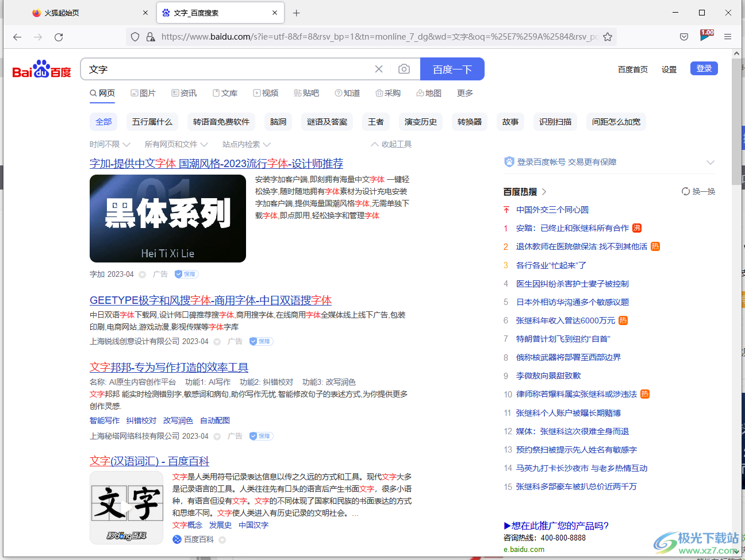Open 百度首页 link
The height and width of the screenshot is (560, 745).
pos(633,69)
